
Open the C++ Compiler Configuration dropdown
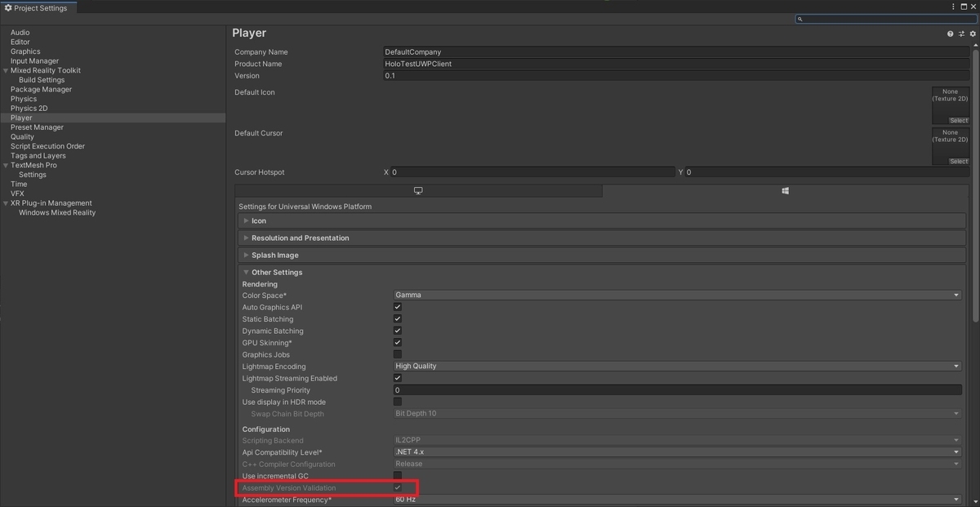(677, 464)
